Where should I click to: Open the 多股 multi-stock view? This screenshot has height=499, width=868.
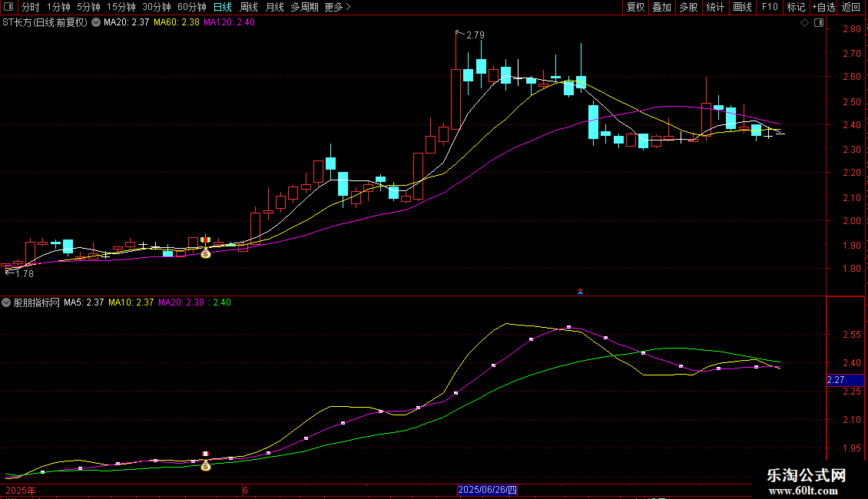(x=688, y=7)
